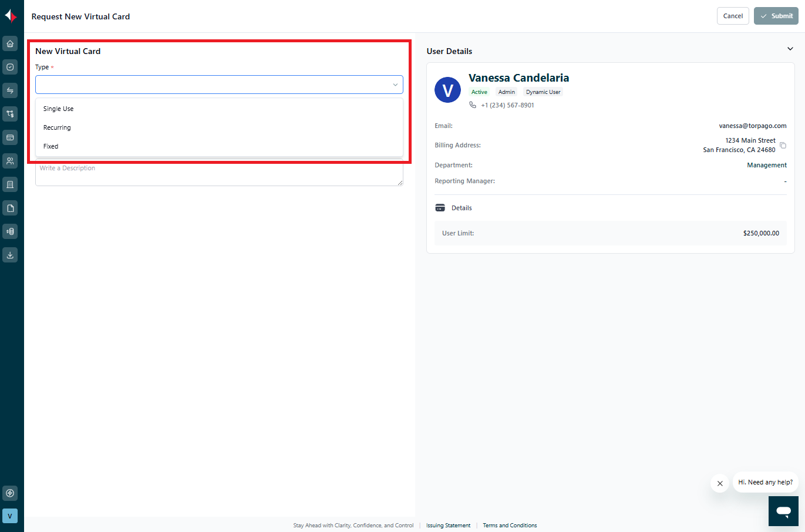The image size is (805, 532).
Task: Click the lightning bolt sidebar icon
Action: (x=10, y=493)
